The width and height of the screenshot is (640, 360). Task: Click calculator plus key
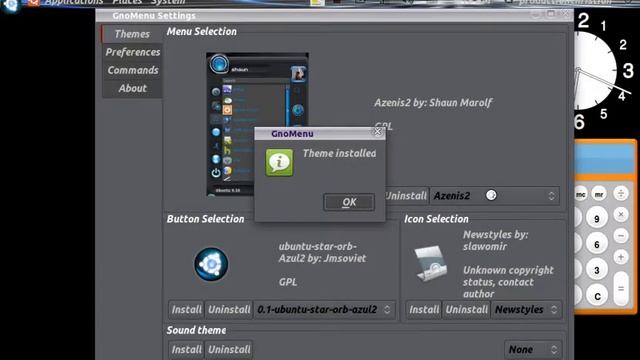[621, 257]
